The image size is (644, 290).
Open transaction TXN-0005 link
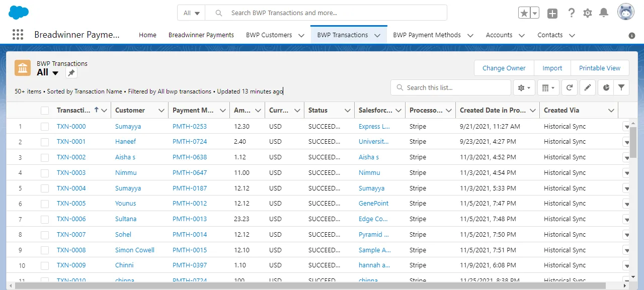[71, 204]
